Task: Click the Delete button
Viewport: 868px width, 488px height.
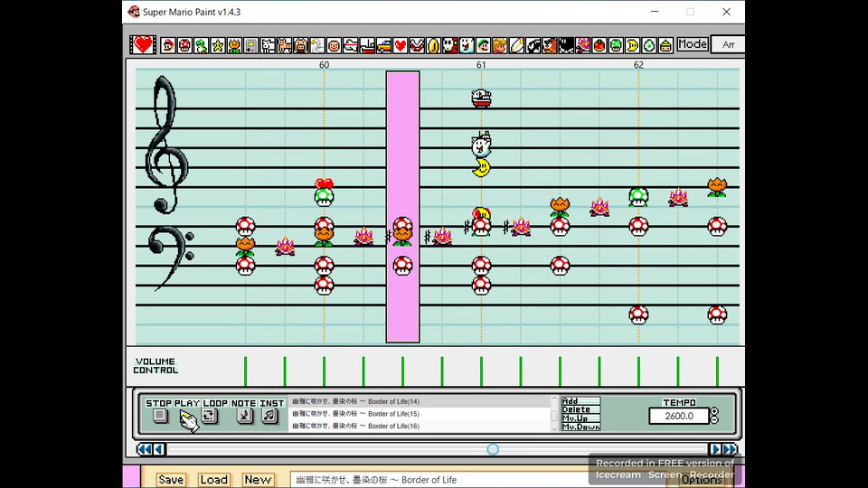Action: (x=580, y=409)
